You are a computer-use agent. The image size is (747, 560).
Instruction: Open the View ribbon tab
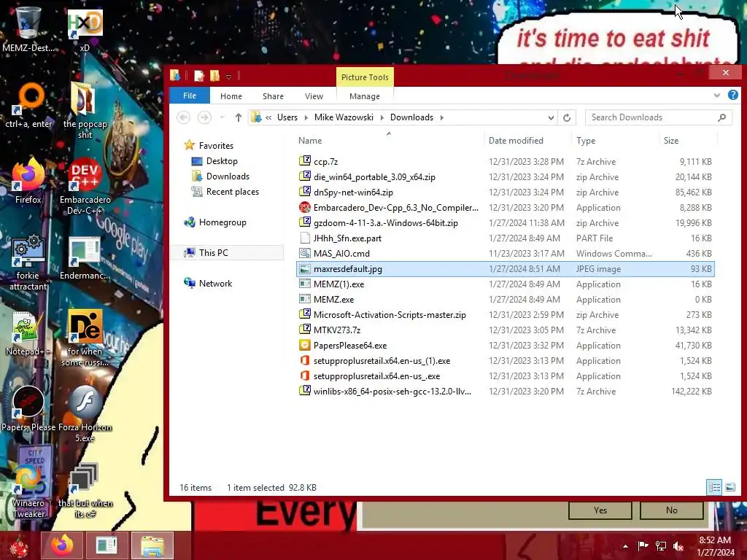314,96
